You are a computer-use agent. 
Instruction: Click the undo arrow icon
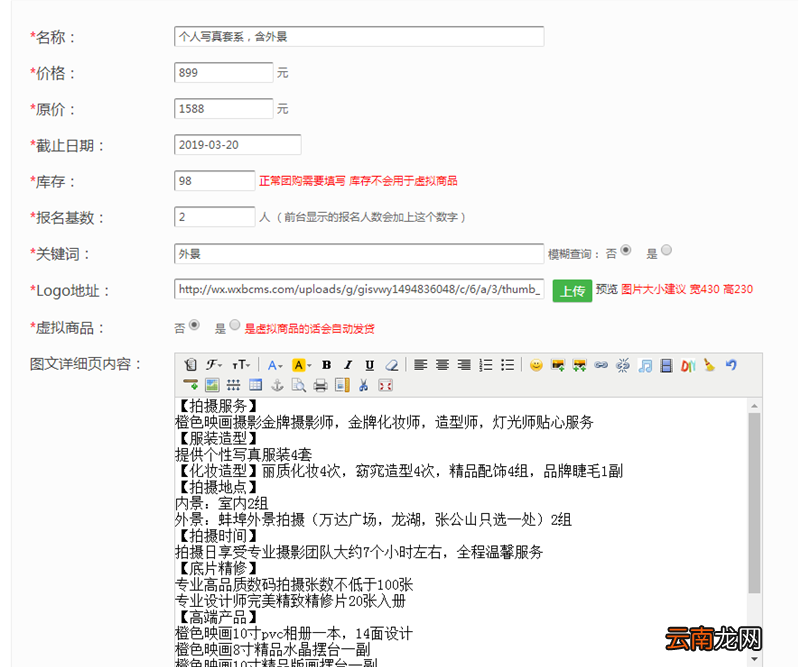[x=731, y=365]
